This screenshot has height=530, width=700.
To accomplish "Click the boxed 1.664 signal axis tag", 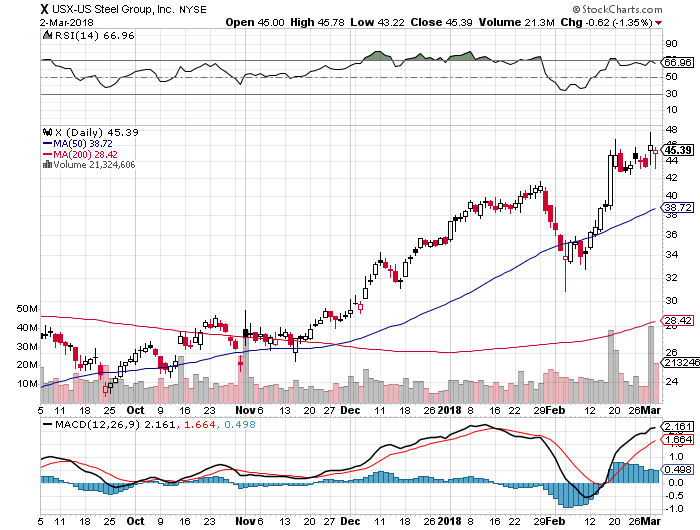I will click(x=678, y=440).
